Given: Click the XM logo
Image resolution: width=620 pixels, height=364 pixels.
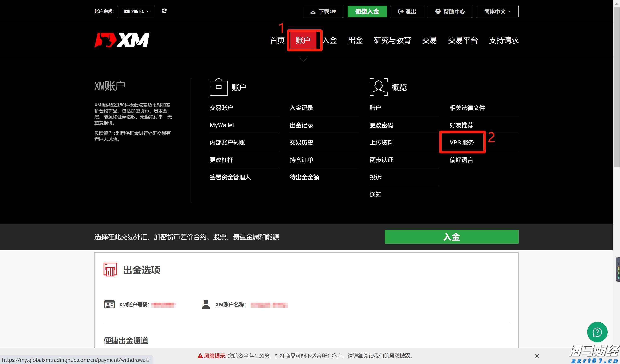Looking at the screenshot, I should (122, 40).
